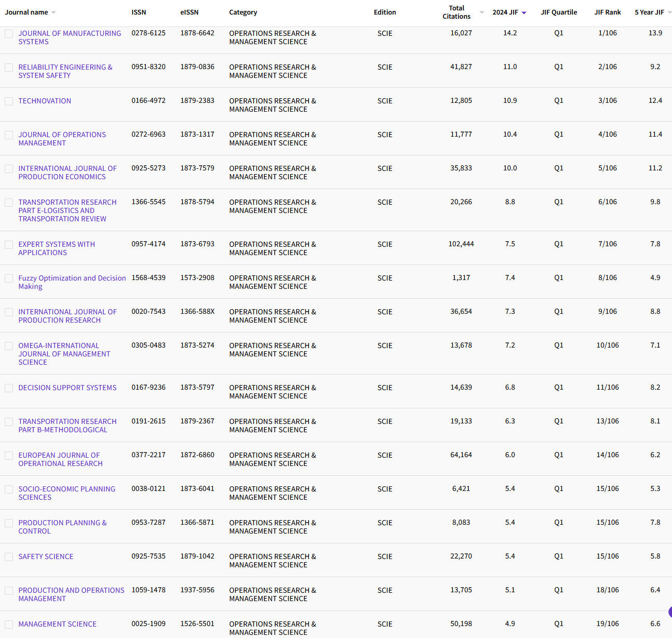Image resolution: width=672 pixels, height=638 pixels.
Task: Check the JOURNAL OF OPERATIONS MANAGEMENT checkbox
Action: (x=8, y=135)
